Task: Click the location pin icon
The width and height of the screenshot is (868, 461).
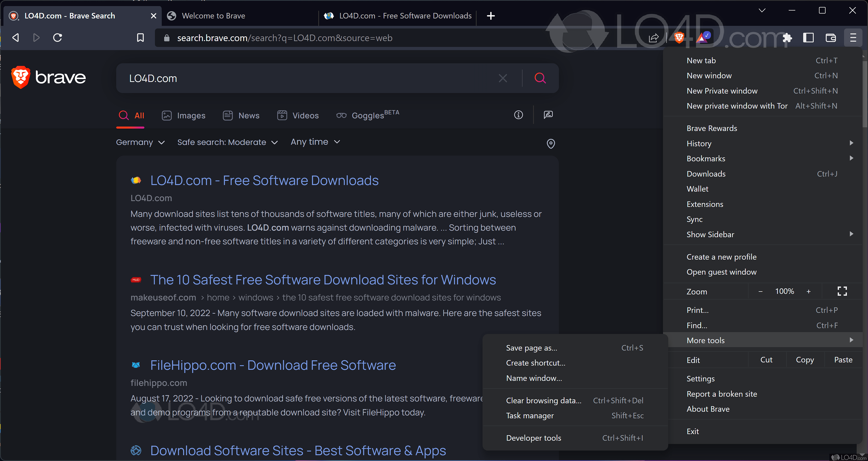Action: click(550, 144)
